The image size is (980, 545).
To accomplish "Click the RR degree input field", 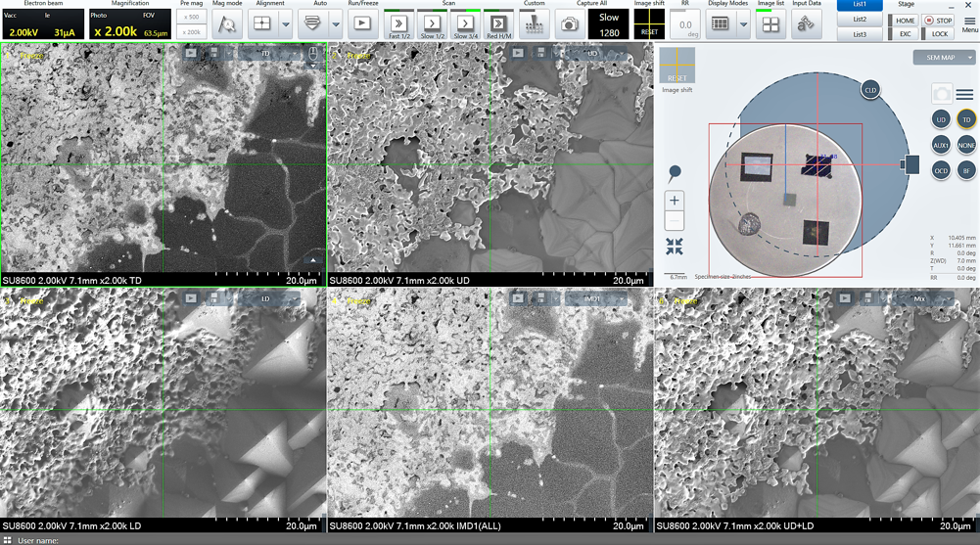I will pyautogui.click(x=685, y=24).
